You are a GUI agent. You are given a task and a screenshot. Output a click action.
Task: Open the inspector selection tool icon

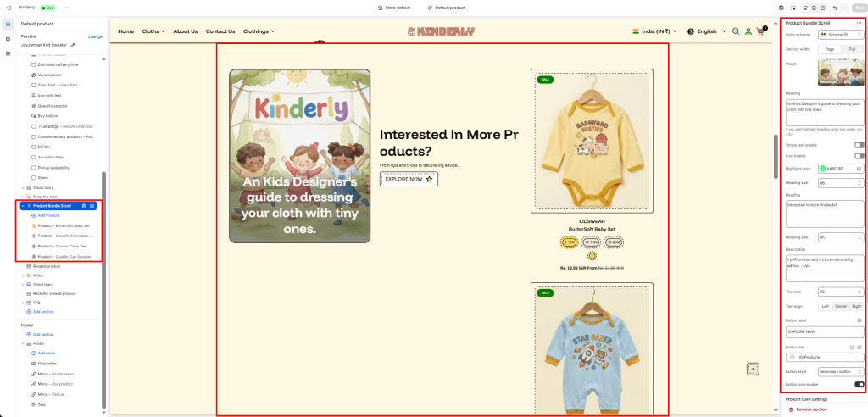click(793, 8)
